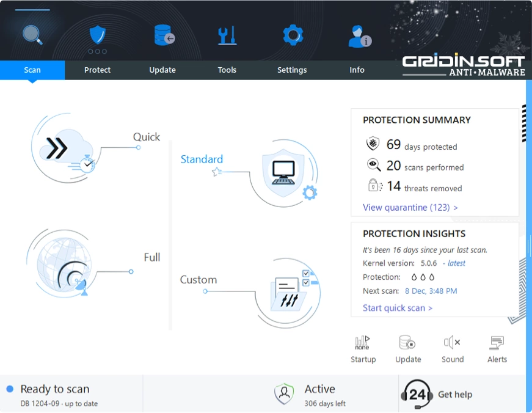Click Active license status text

tap(319, 389)
